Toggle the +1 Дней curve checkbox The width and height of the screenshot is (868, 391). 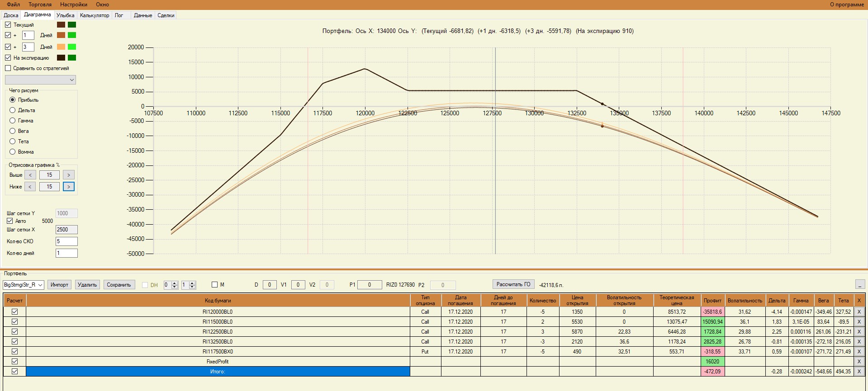tap(8, 35)
